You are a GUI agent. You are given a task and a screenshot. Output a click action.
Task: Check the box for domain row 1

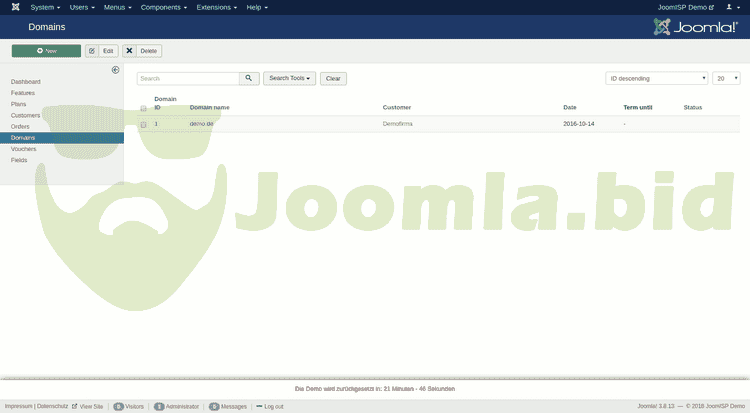[x=143, y=124]
